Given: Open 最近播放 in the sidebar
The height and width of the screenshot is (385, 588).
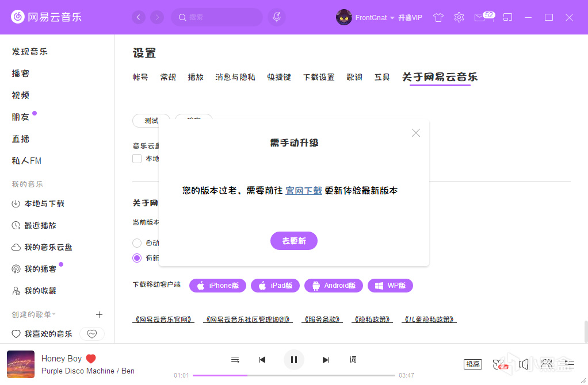Looking at the screenshot, I should point(34,225).
